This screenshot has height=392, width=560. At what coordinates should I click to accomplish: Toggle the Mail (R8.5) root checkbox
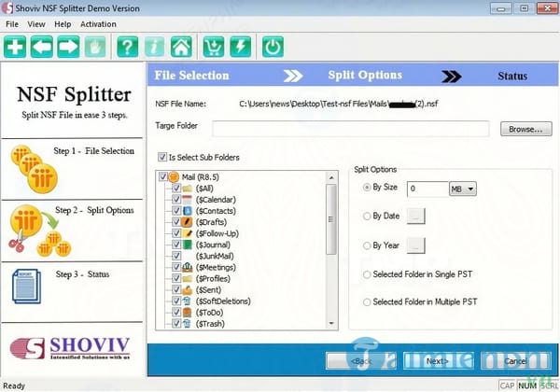[163, 176]
